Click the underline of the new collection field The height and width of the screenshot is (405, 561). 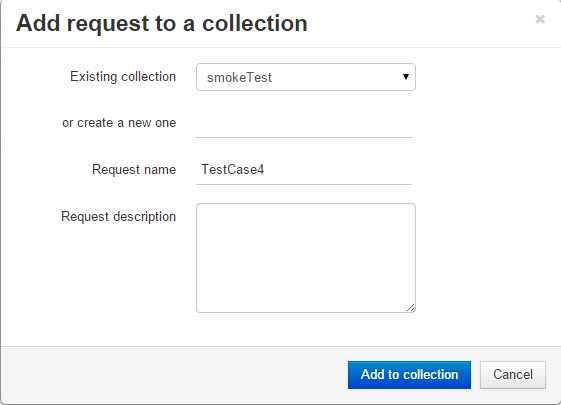coord(304,137)
